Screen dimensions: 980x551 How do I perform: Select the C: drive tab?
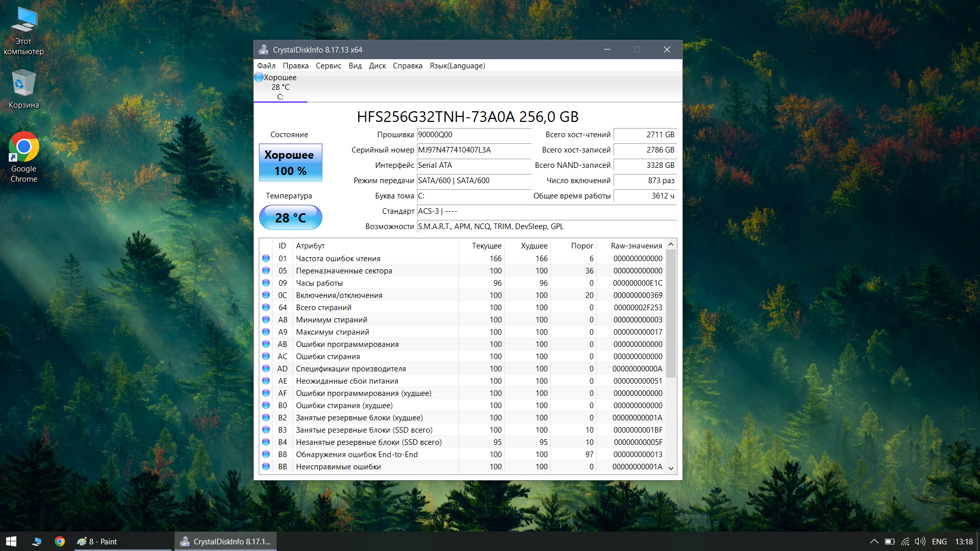point(280,87)
